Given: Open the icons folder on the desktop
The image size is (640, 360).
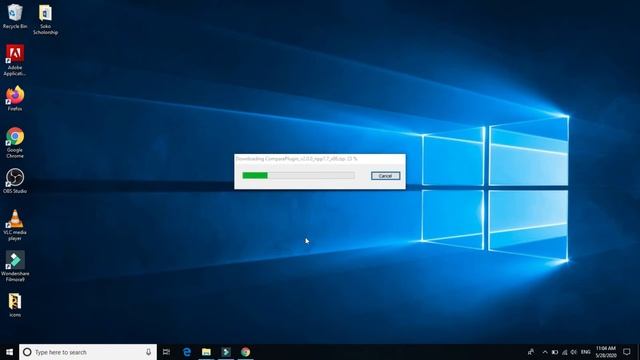Looking at the screenshot, I should (15, 305).
